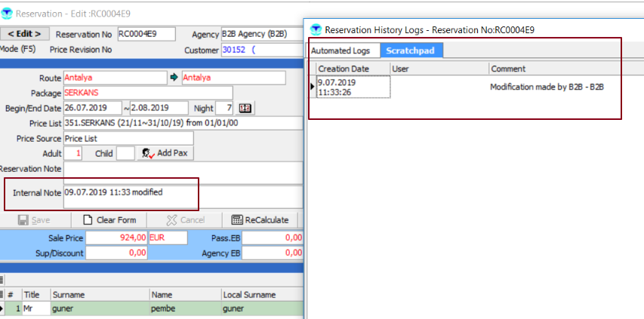This screenshot has height=319, width=644.
Task: Click the < Edit > mode button
Action: 25,34
